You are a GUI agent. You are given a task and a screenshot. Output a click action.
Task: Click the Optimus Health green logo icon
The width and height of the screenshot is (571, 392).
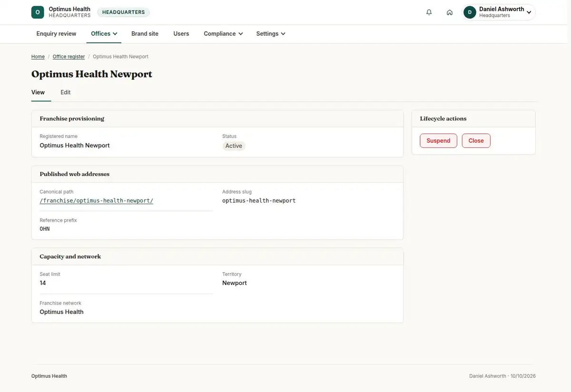coord(38,12)
